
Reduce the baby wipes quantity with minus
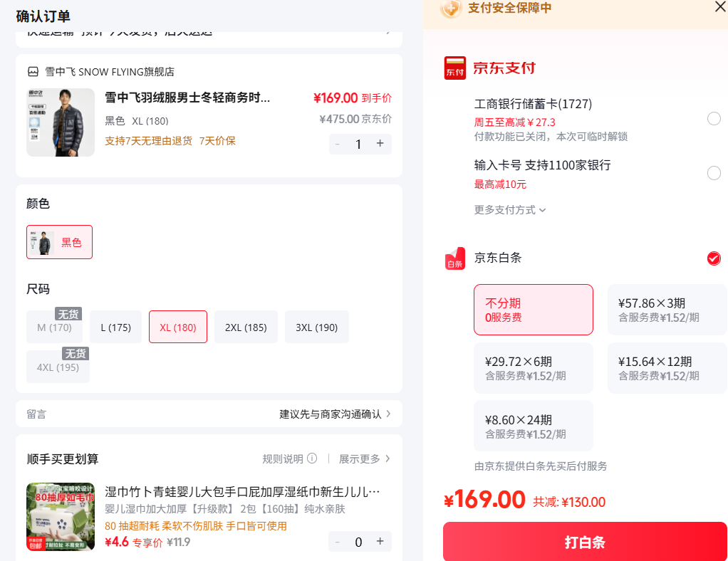pos(338,542)
